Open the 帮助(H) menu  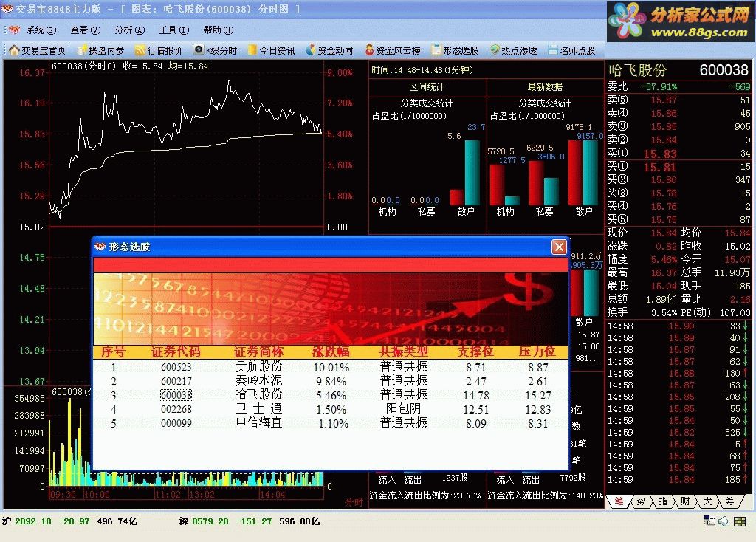click(x=219, y=30)
